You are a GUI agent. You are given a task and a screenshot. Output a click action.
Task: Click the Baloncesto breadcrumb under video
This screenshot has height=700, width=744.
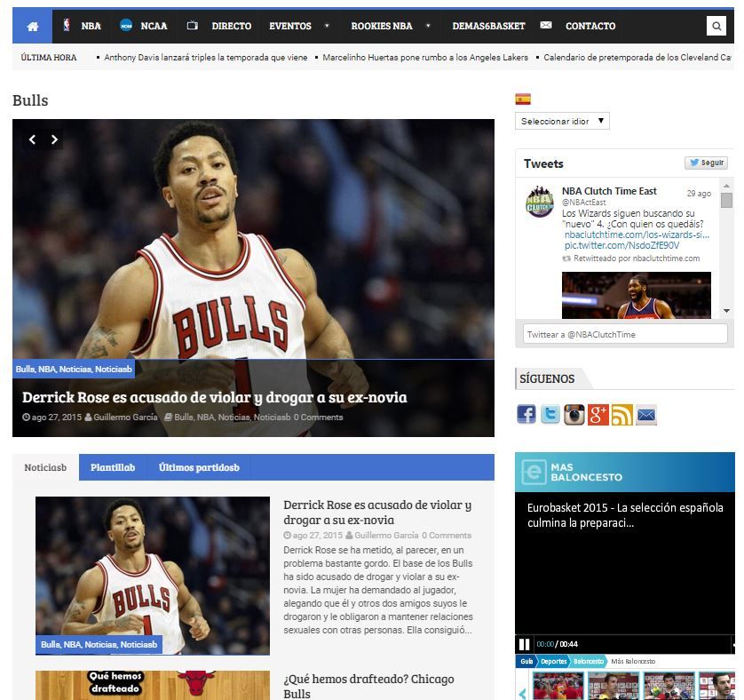click(589, 661)
